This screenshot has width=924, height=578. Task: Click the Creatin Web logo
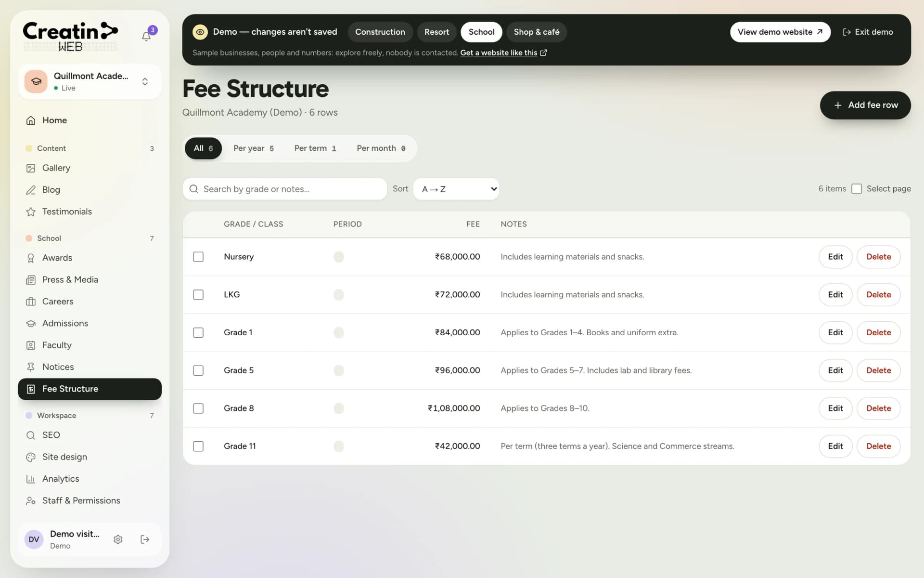tap(70, 37)
